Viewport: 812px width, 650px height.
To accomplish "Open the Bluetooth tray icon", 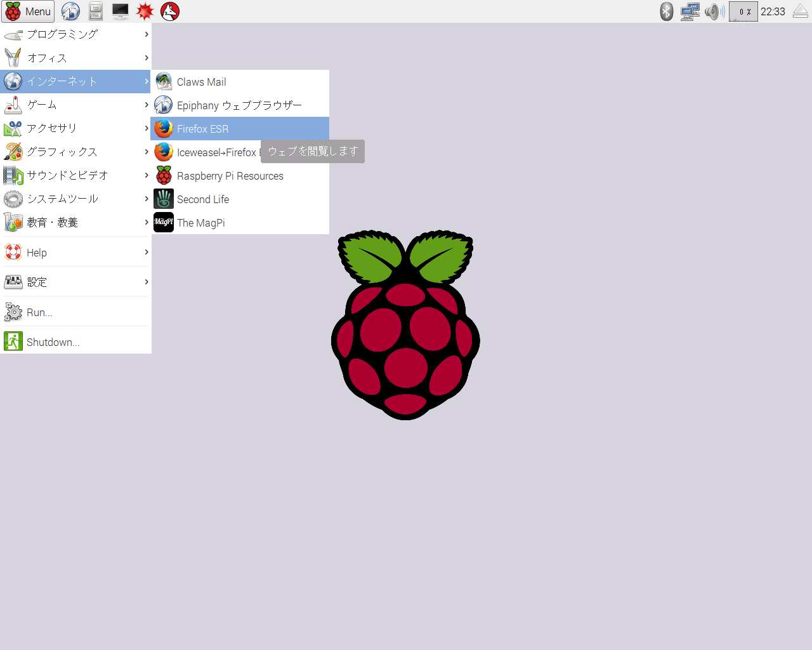I will [666, 11].
